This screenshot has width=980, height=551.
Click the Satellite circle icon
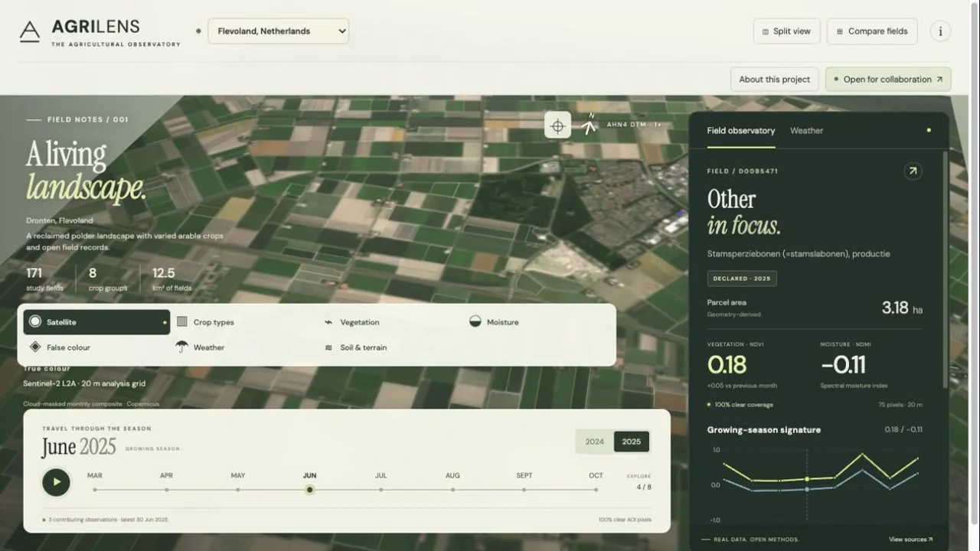click(x=35, y=321)
